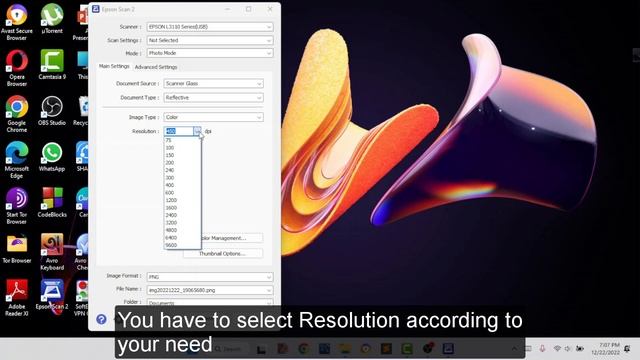Screen dimensions: 640x360
Task: Select 240 dpi from resolution list
Action: click(182, 170)
